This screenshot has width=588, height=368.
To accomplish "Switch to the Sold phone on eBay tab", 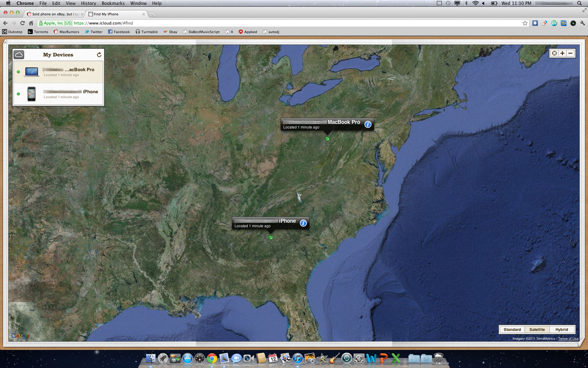I will coord(55,14).
